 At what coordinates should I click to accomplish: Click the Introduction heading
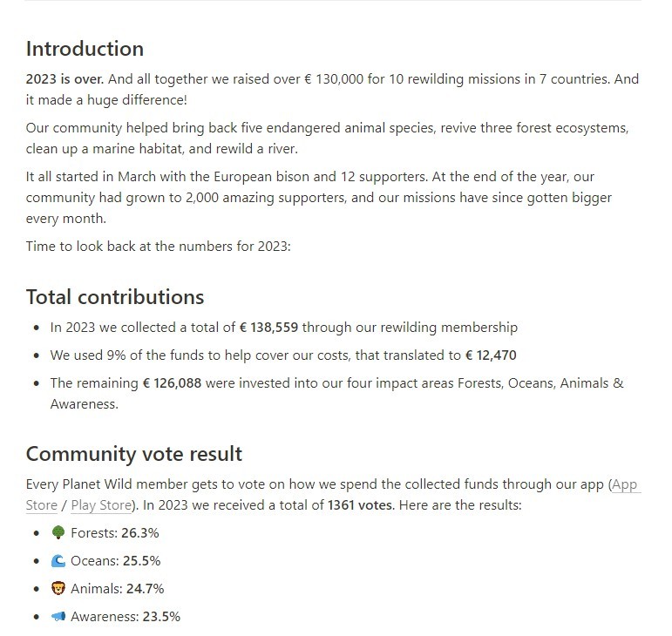tap(85, 49)
